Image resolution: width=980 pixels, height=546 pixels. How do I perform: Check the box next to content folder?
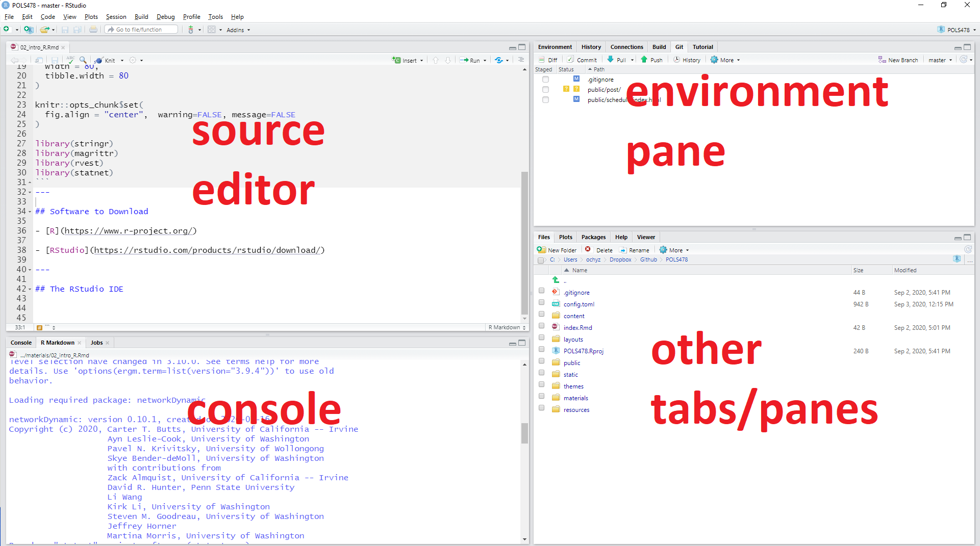(x=541, y=314)
